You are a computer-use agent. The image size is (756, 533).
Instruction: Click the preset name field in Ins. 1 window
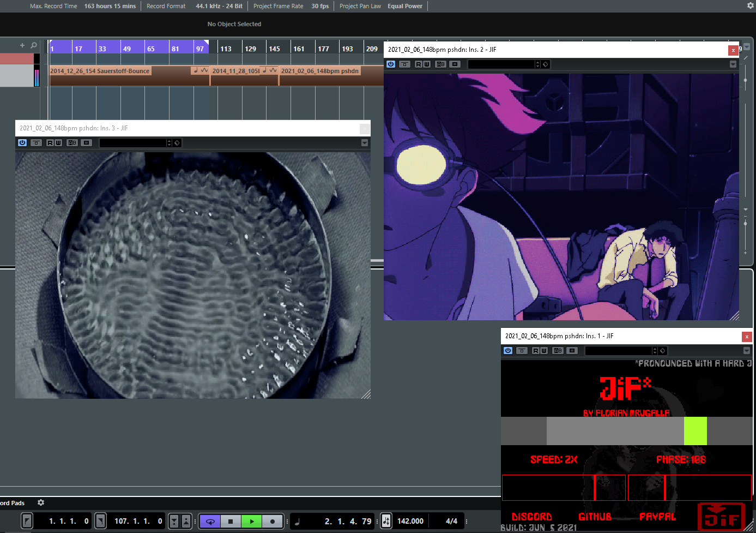619,351
